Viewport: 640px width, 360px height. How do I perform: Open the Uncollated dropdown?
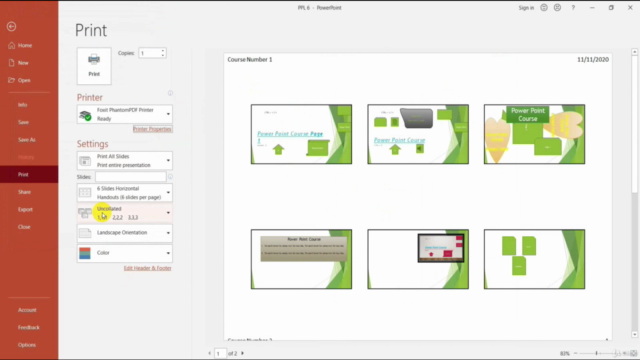coord(124,213)
